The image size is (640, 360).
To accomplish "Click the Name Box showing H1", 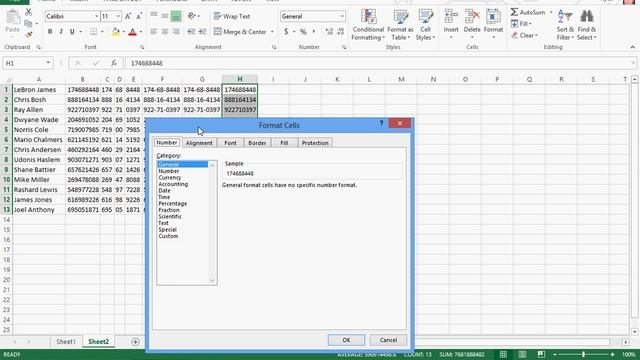I will (x=27, y=63).
